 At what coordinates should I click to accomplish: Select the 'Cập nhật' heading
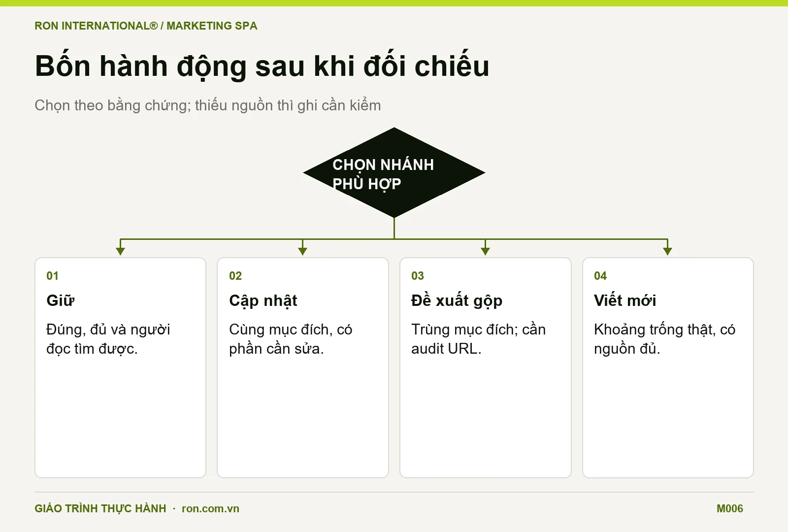[x=263, y=300]
